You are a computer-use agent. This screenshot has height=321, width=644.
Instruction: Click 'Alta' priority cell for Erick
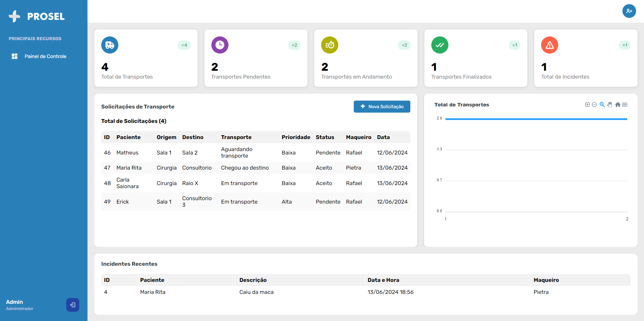click(x=286, y=202)
